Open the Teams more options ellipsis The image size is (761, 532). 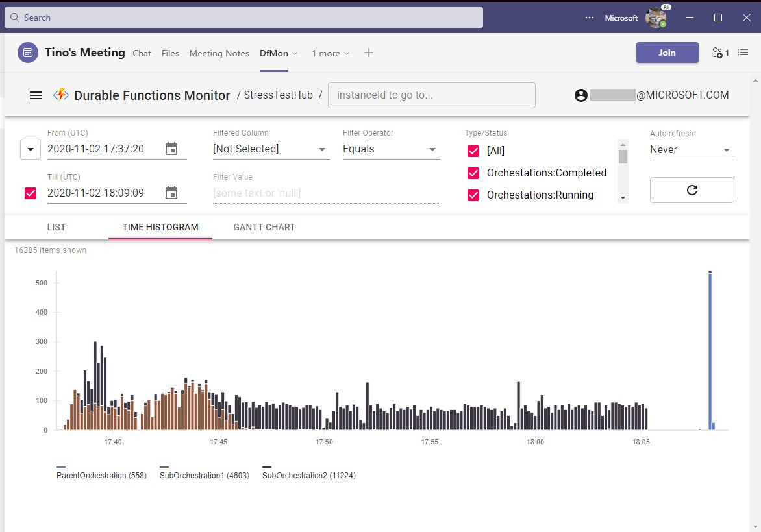tap(589, 18)
